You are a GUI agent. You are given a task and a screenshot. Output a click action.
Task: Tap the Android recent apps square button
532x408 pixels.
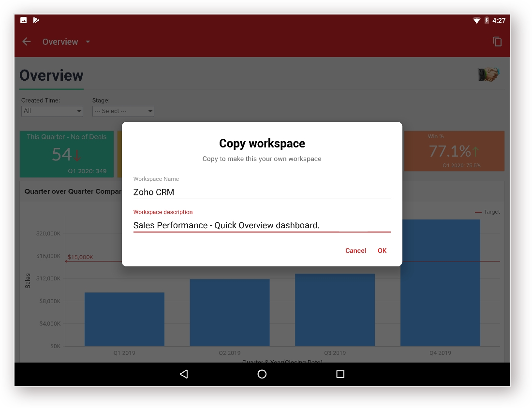(340, 374)
